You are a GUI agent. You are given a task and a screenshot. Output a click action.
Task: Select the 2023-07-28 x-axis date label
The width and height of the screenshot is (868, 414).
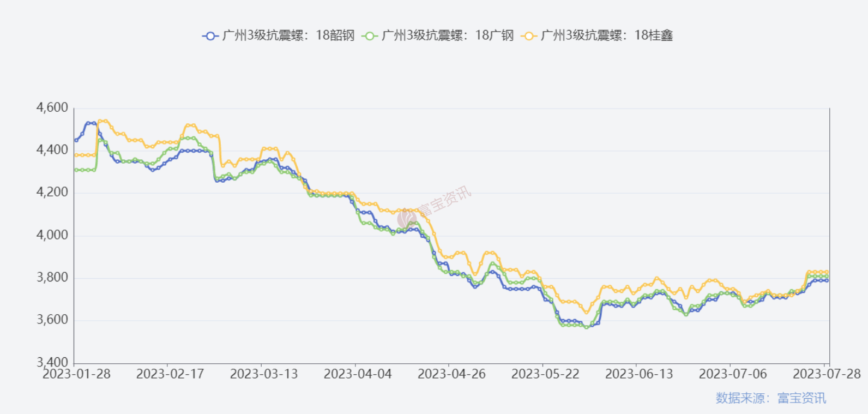827,374
